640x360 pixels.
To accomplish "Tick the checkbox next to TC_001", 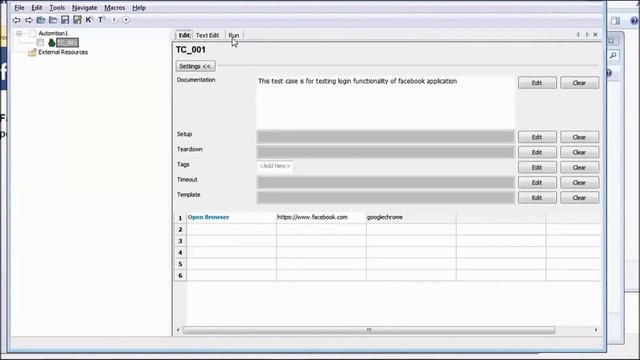I will 40,42.
